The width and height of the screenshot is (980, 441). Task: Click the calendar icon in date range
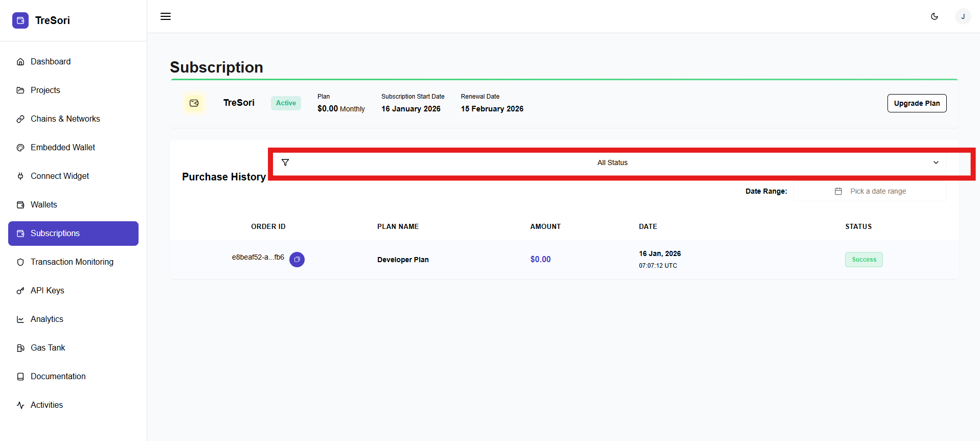coord(838,191)
